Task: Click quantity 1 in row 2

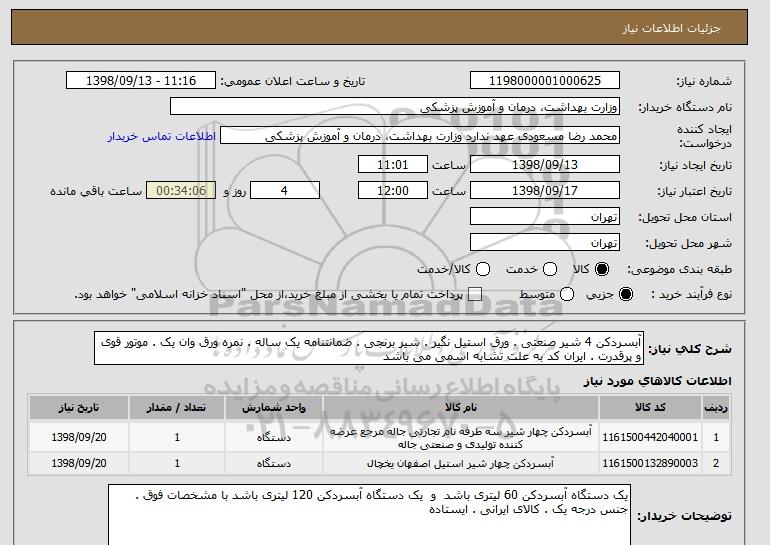Action: (177, 463)
